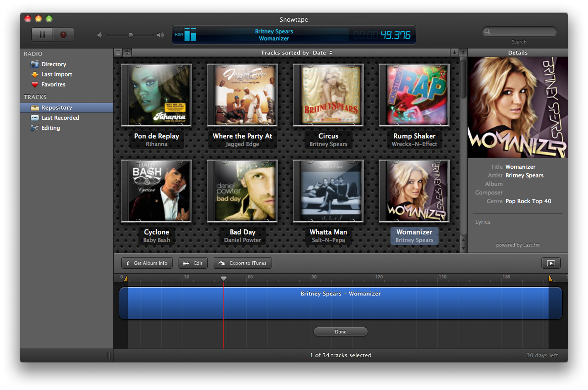
Task: Click the high volume speaker icon
Action: point(160,35)
